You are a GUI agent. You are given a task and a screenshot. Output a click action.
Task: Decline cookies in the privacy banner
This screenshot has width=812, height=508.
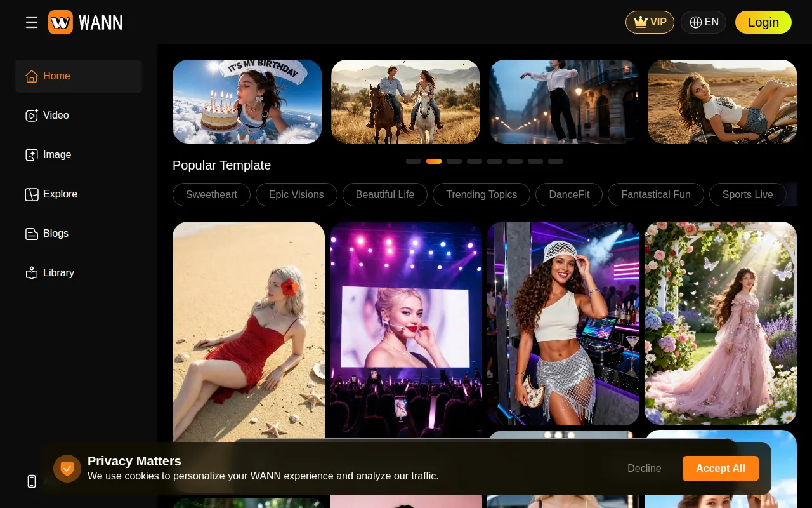(645, 469)
